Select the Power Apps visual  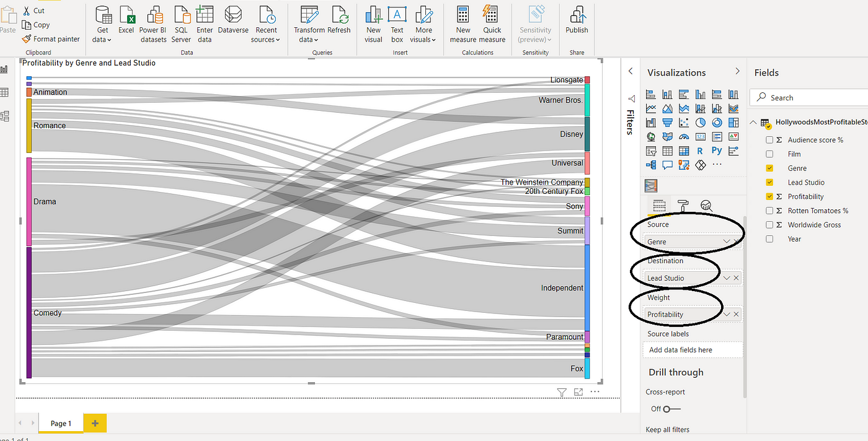[701, 165]
